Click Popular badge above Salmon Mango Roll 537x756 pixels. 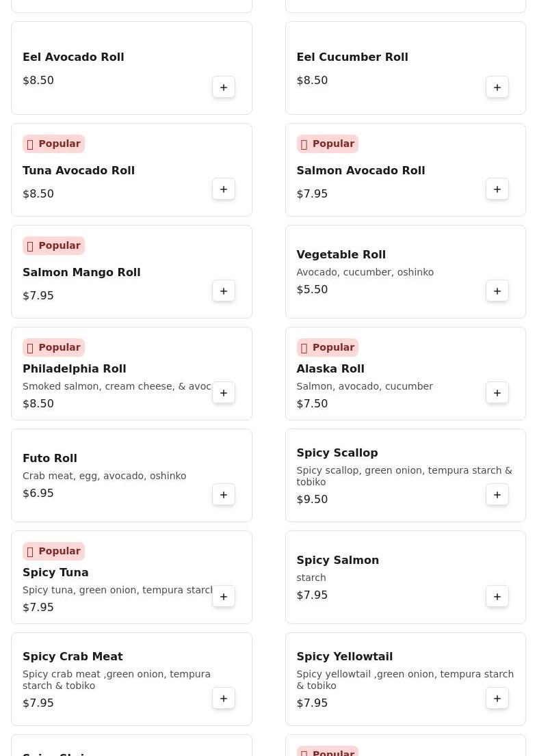tap(53, 245)
